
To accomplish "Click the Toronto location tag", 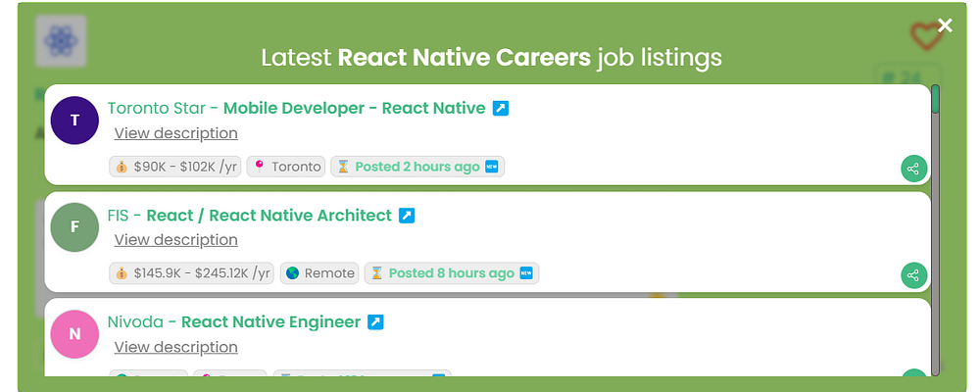I will [286, 167].
